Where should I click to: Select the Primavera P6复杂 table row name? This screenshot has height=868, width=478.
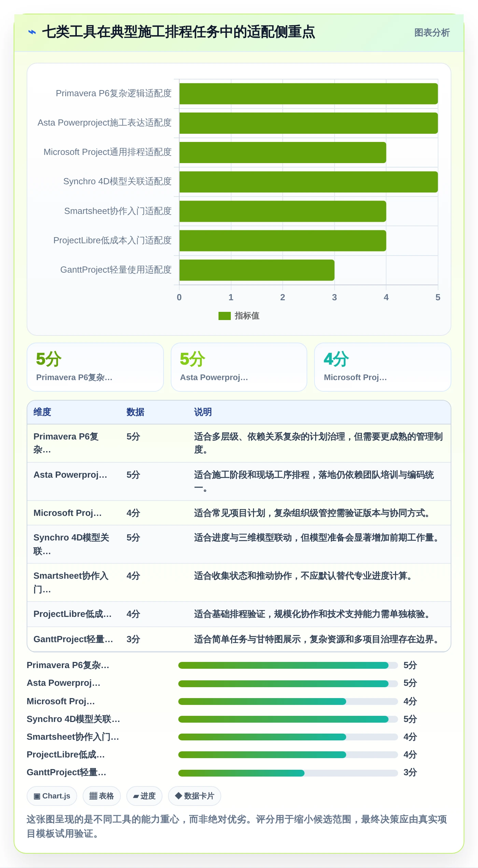[66, 443]
